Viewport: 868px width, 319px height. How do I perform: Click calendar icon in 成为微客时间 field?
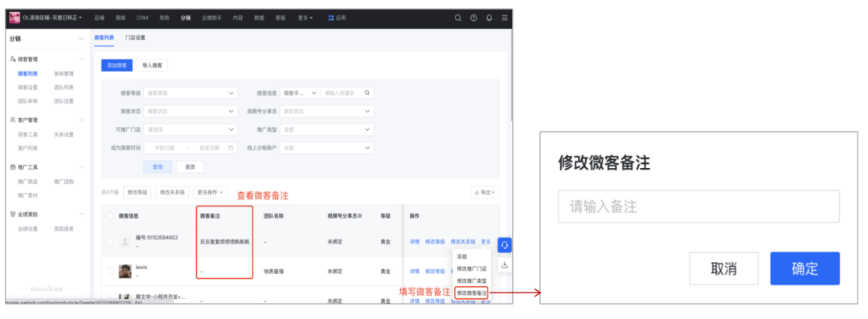point(231,148)
